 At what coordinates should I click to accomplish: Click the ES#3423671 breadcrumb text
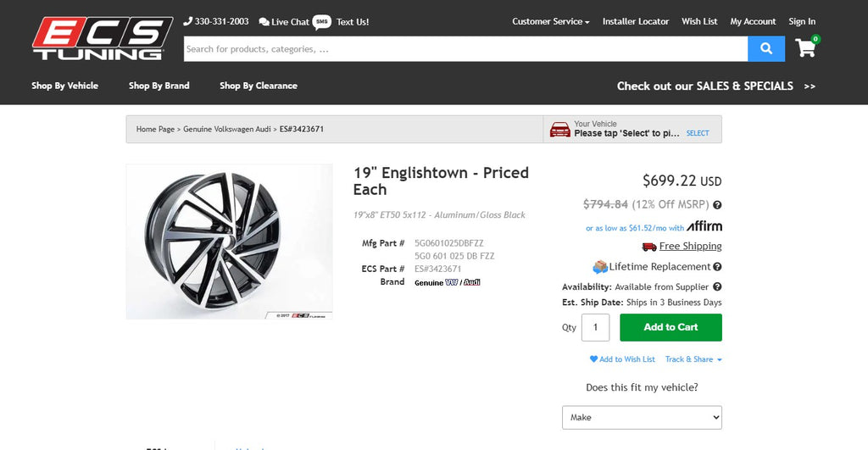tap(302, 129)
